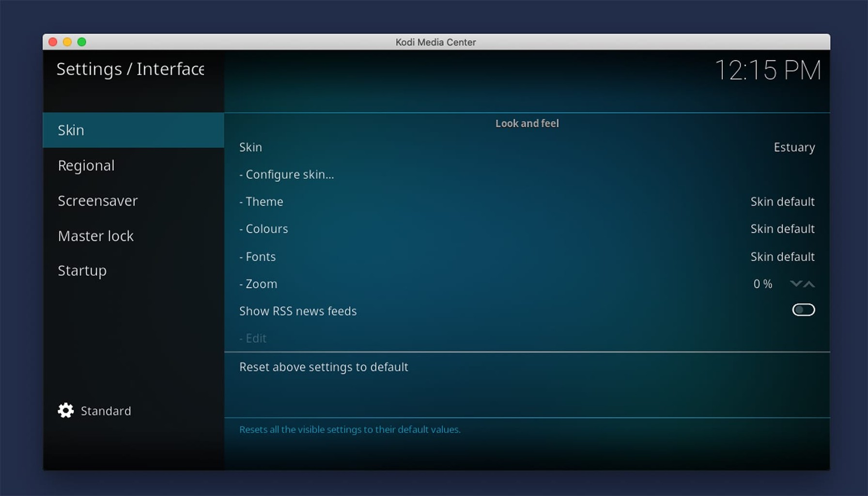Open the Regional settings category

pos(133,165)
